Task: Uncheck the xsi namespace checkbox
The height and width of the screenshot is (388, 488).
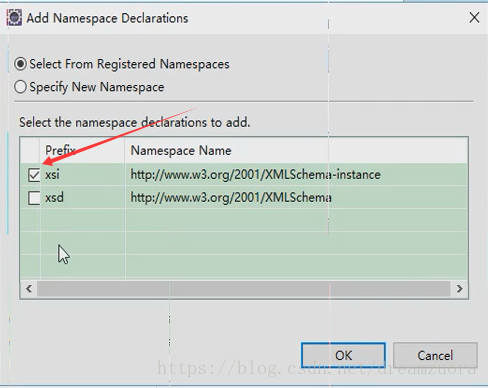Action: click(34, 175)
